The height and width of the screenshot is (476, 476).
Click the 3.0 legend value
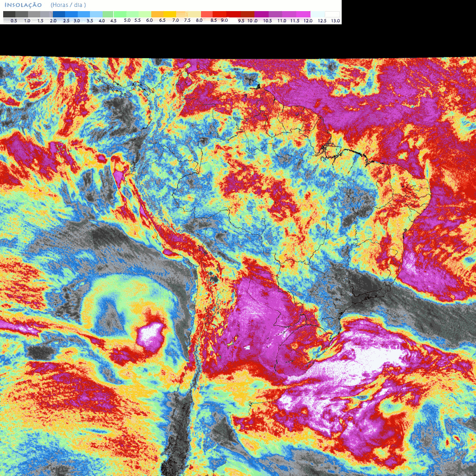77,21
